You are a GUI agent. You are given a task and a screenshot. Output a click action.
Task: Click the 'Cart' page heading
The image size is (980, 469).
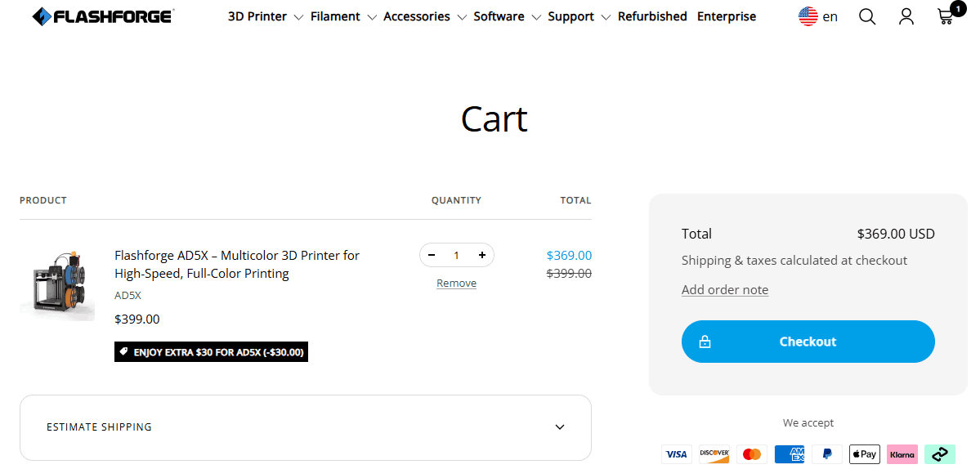(x=494, y=118)
